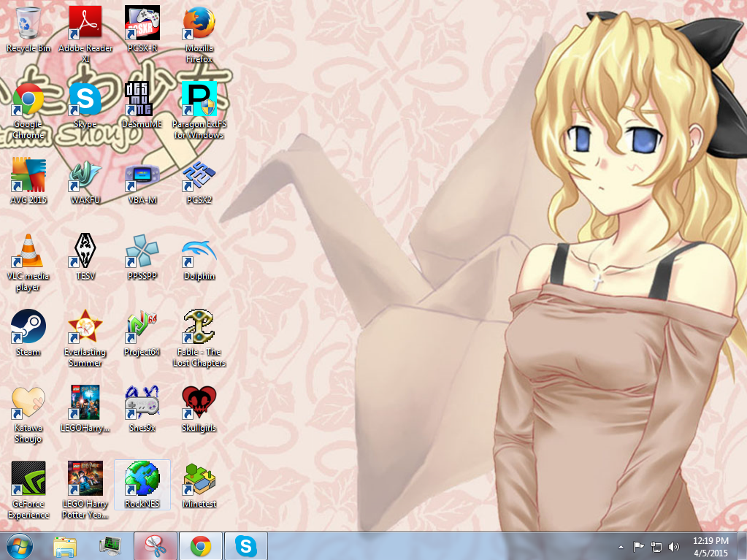Show hidden system tray icons
Image resolution: width=747 pixels, height=560 pixels.
621,547
